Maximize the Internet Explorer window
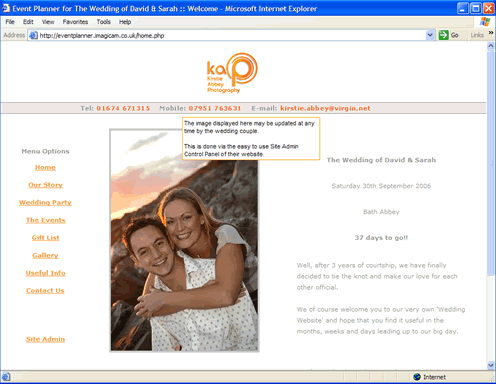Viewport: 496px width, 384px height. [x=476, y=8]
